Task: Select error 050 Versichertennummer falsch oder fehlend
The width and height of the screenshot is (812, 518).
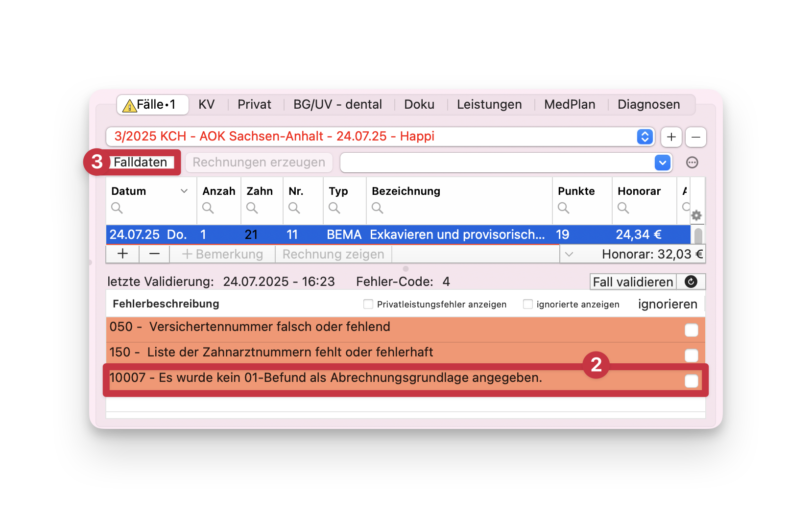Action: tap(406, 330)
